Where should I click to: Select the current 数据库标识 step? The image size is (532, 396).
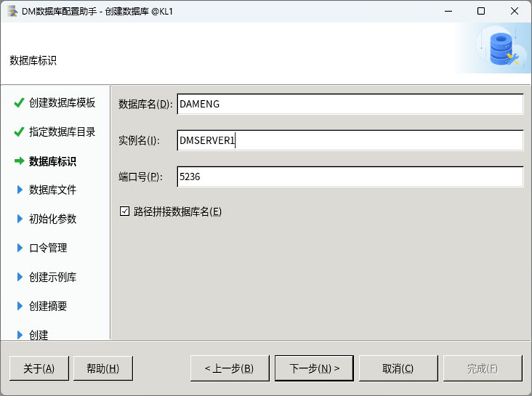[x=53, y=161]
